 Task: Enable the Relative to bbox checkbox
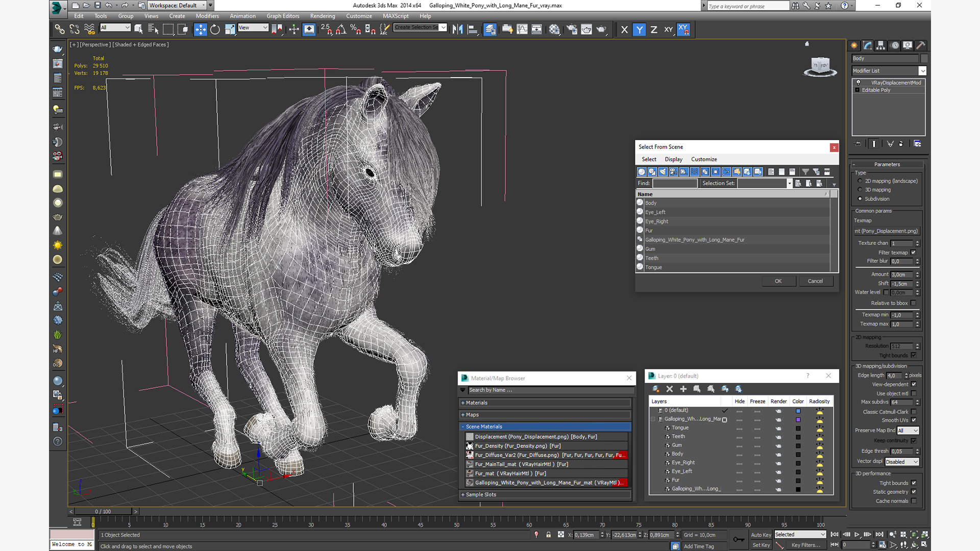coord(914,303)
